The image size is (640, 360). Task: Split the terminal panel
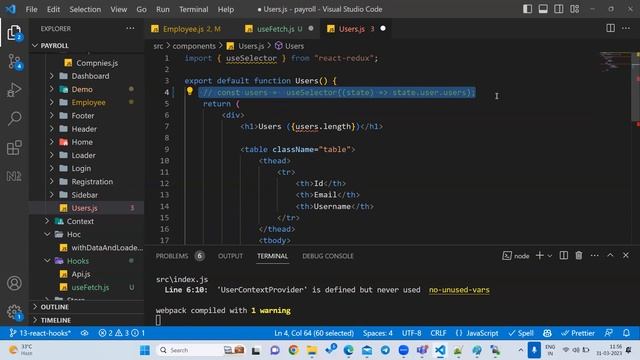[563, 256]
